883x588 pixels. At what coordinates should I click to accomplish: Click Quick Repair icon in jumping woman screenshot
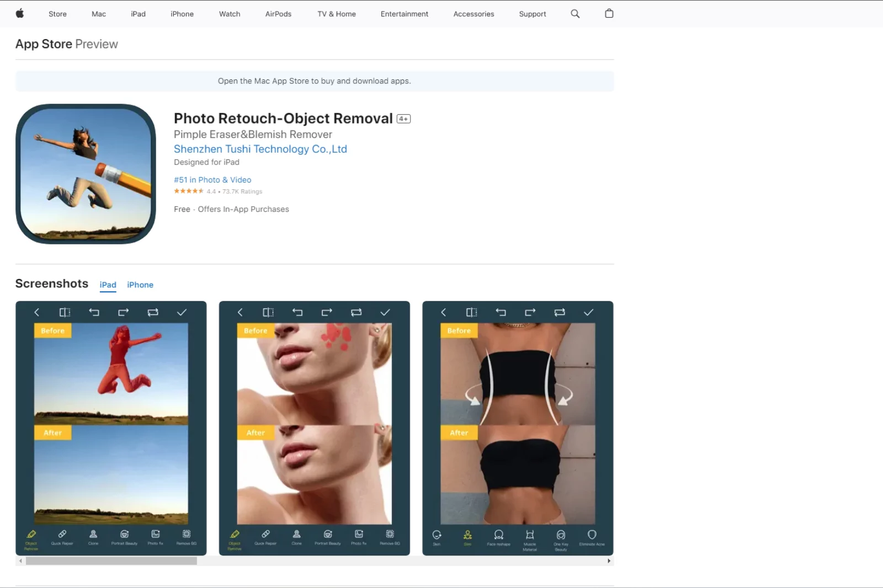point(62,534)
